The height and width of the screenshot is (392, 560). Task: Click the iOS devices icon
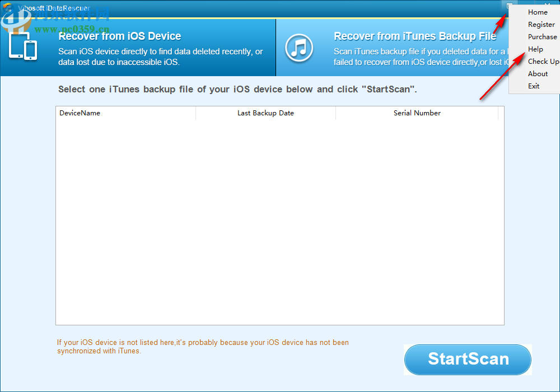pos(23,46)
